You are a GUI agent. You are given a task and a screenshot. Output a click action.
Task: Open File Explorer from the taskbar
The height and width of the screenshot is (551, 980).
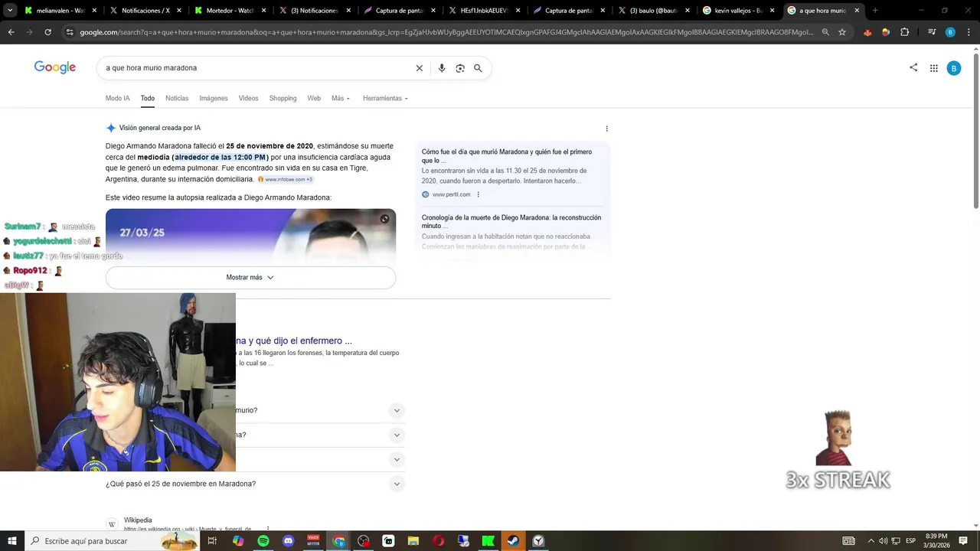[413, 541]
